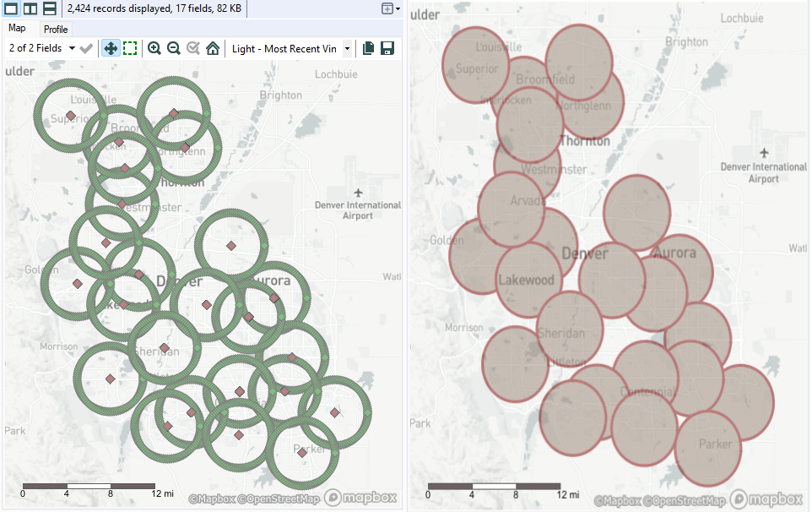Click the home zoom-to-full-extent icon
This screenshot has height=512, width=812.
[x=213, y=49]
